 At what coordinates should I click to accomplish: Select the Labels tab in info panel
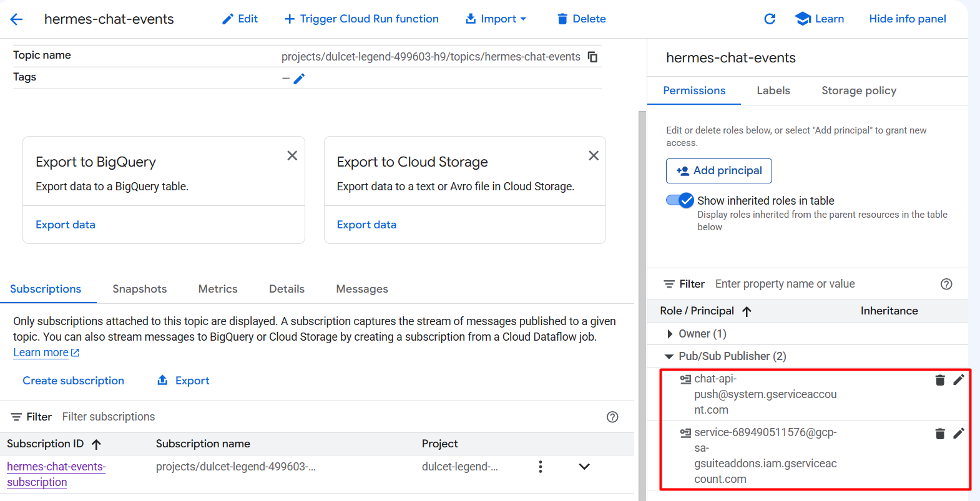click(x=773, y=90)
